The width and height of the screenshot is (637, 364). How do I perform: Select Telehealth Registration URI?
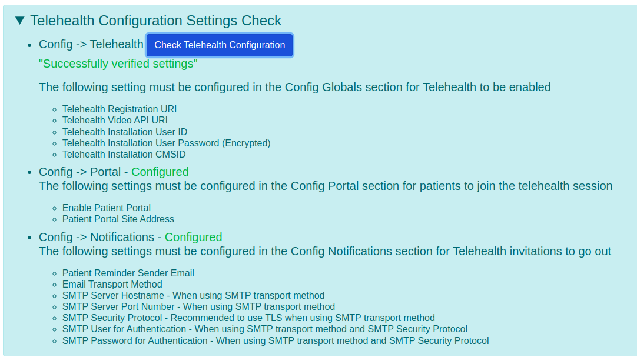pyautogui.click(x=119, y=109)
